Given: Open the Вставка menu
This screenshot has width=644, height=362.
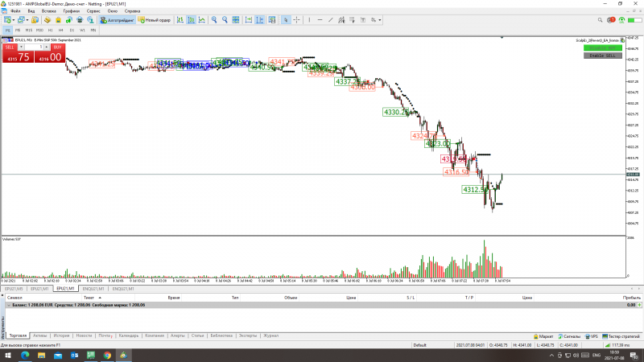Looking at the screenshot, I should [48, 11].
